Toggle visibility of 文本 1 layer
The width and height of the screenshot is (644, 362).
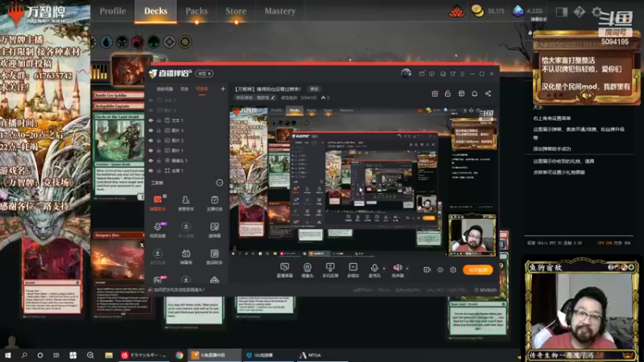(151, 121)
